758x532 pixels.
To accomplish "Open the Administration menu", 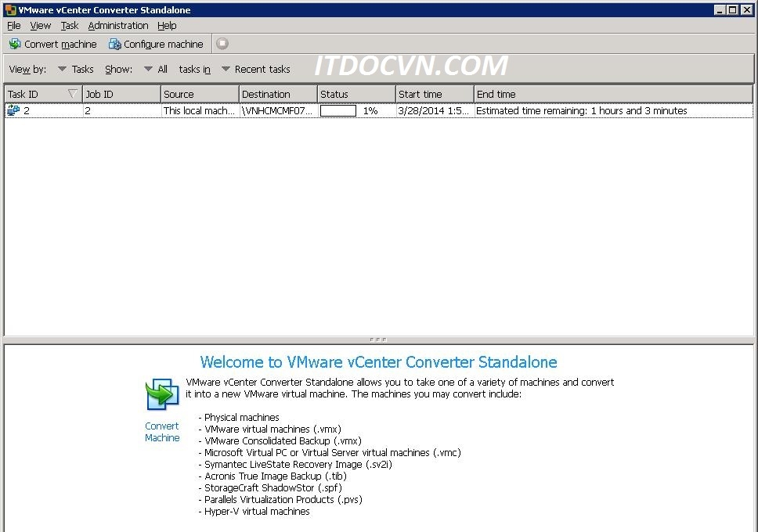I will 118,26.
